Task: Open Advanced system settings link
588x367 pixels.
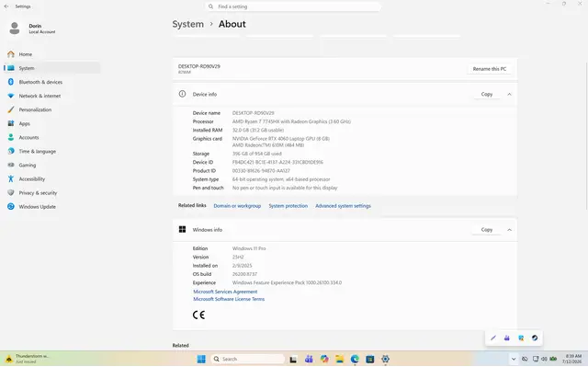Action: pyautogui.click(x=343, y=206)
